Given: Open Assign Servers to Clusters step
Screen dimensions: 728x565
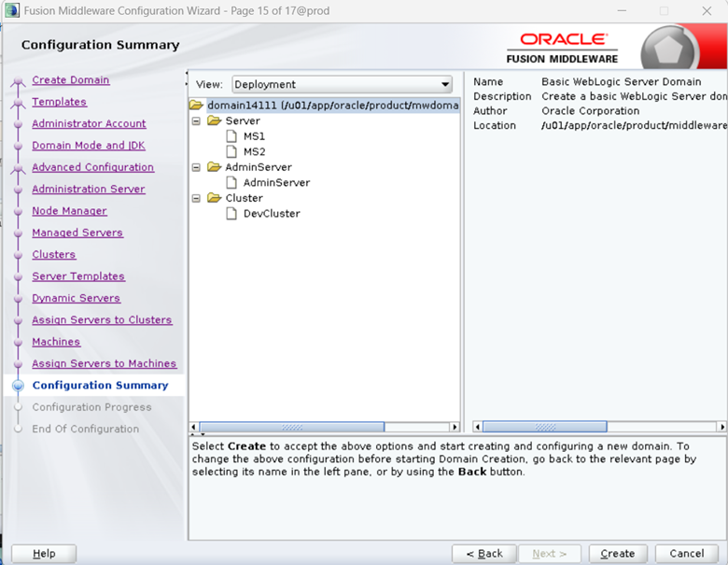Looking at the screenshot, I should (x=102, y=320).
